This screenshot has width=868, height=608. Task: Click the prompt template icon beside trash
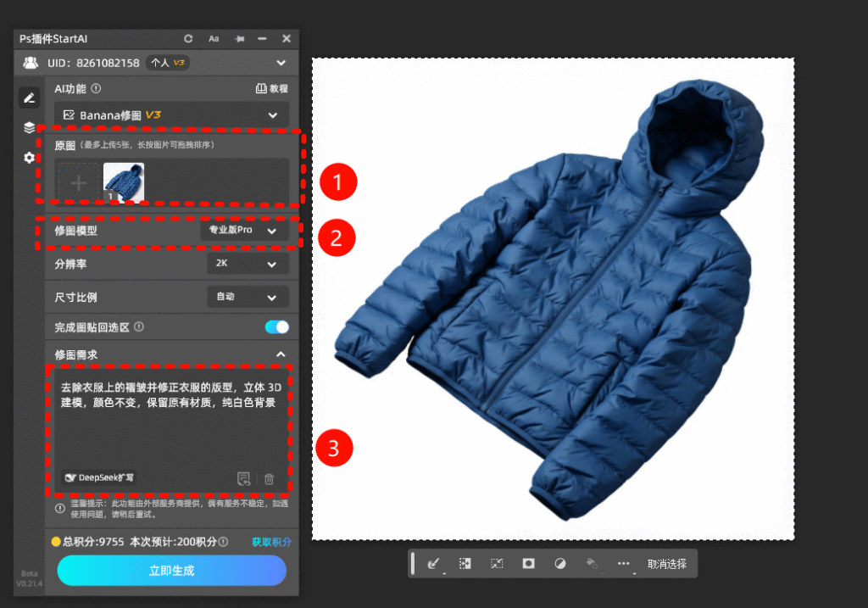pos(244,479)
